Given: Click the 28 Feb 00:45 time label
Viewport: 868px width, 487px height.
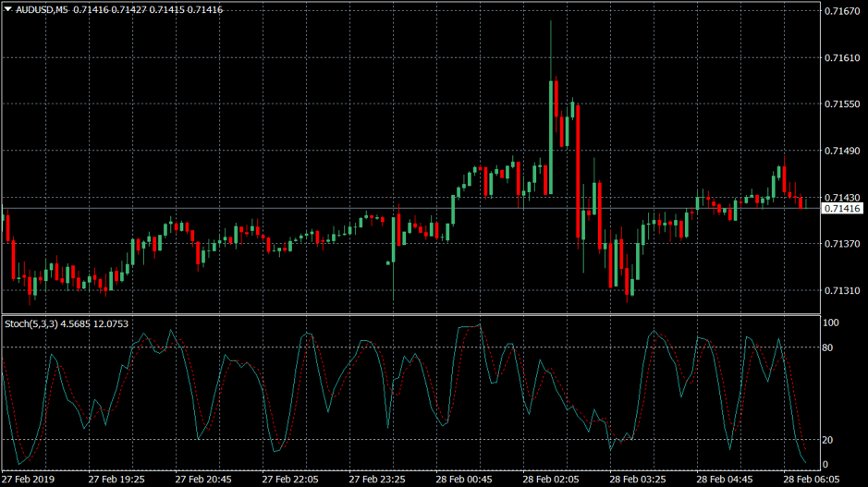Looking at the screenshot, I should click(x=464, y=480).
